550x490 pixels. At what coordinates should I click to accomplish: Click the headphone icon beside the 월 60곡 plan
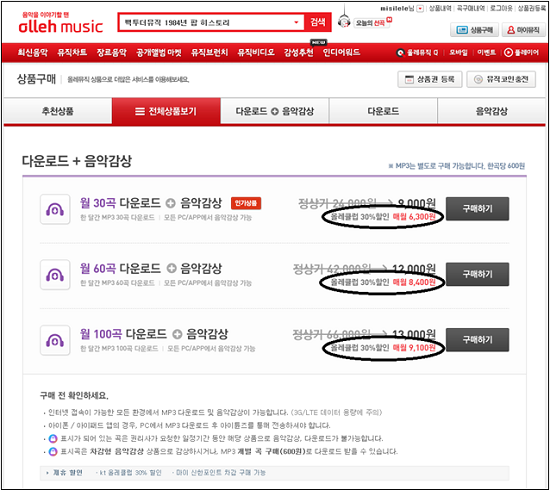coord(55,275)
